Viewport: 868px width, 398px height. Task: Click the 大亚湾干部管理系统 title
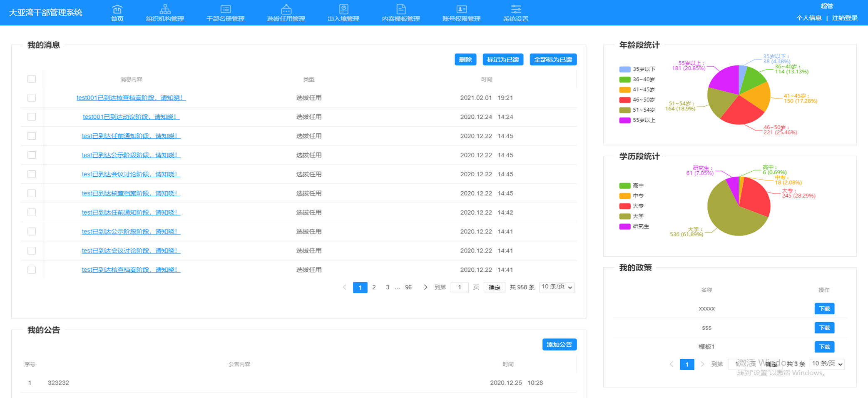[46, 13]
